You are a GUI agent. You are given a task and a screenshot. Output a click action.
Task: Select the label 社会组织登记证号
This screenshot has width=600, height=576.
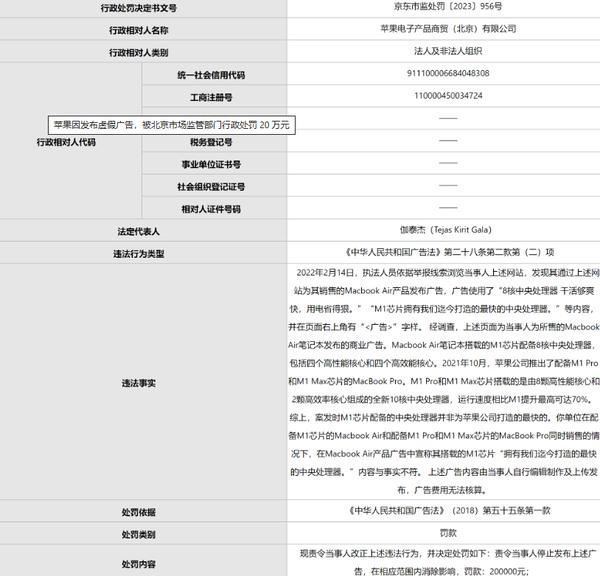coord(211,187)
